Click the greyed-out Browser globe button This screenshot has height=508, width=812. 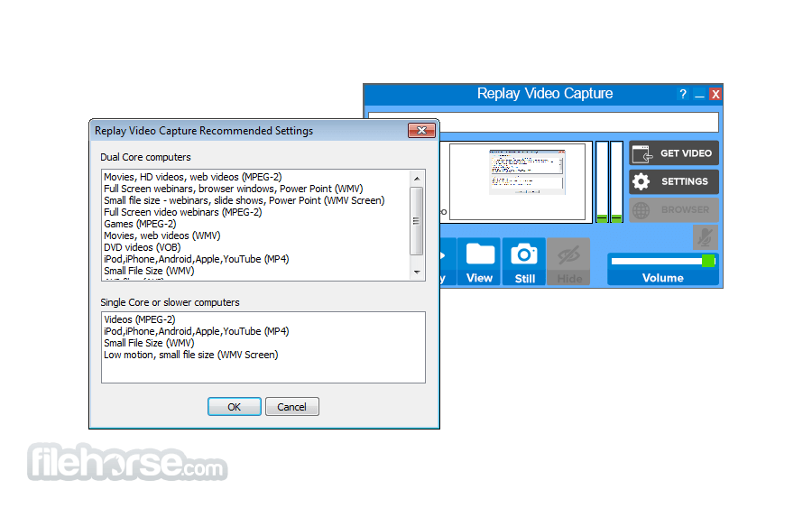(x=674, y=209)
